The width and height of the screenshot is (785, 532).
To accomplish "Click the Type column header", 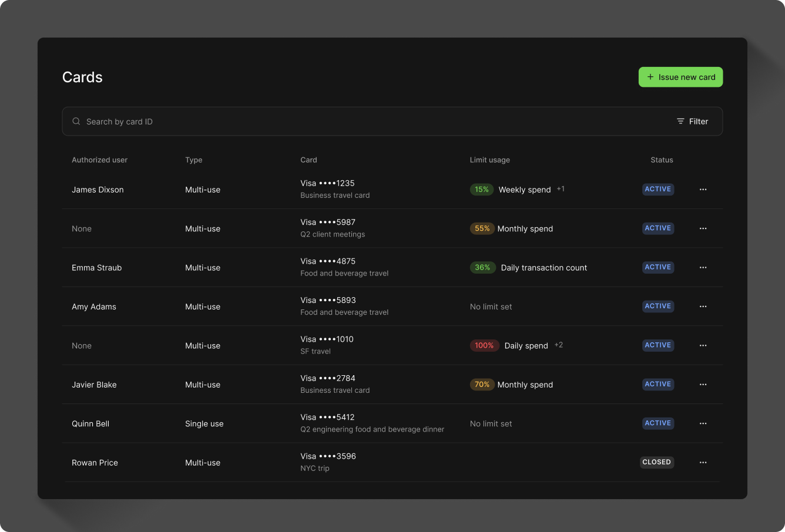I will point(193,160).
